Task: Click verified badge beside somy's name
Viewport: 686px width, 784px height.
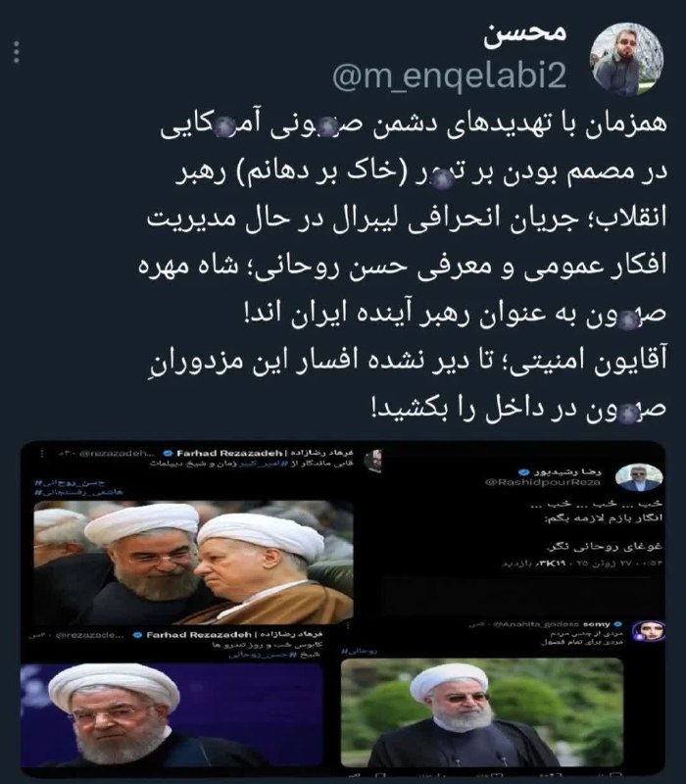Action: 617,624
